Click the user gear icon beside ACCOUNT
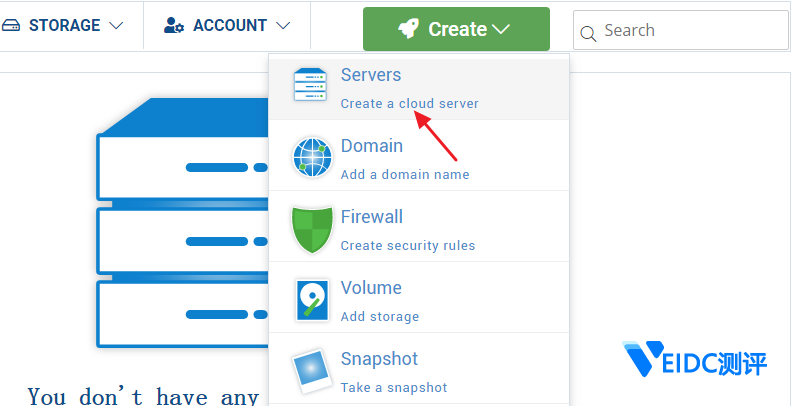This screenshot has height=406, width=792. point(174,25)
